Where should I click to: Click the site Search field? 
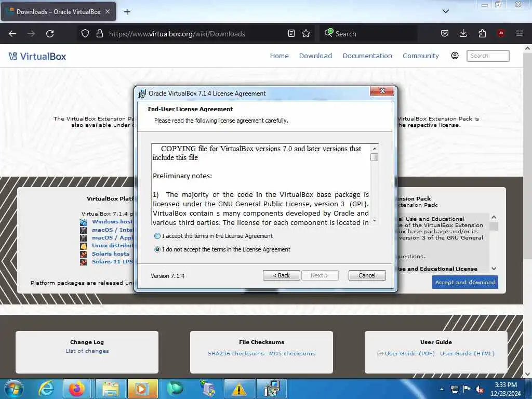click(488, 56)
